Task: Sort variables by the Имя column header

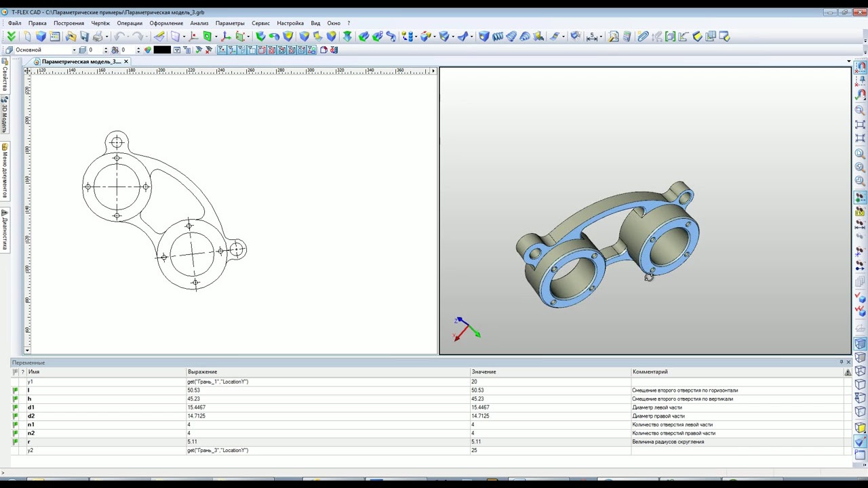Action: [x=106, y=371]
